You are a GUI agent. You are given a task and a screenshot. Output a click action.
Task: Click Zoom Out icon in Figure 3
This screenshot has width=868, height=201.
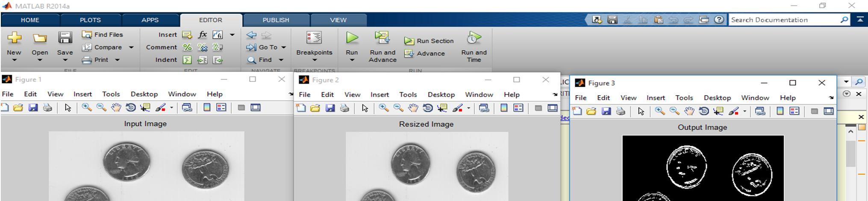[674, 111]
